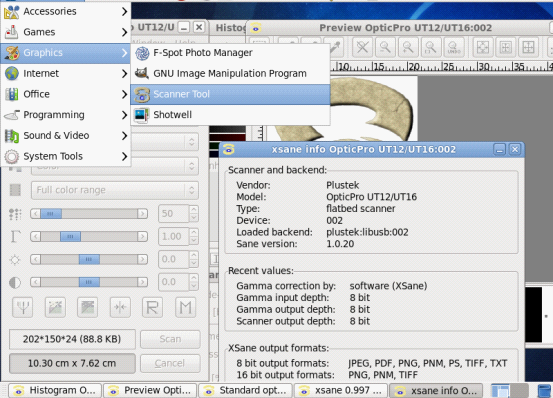The image size is (553, 398).
Task: Click the workspace switcher in bottom panel
Action: click(x=510, y=391)
